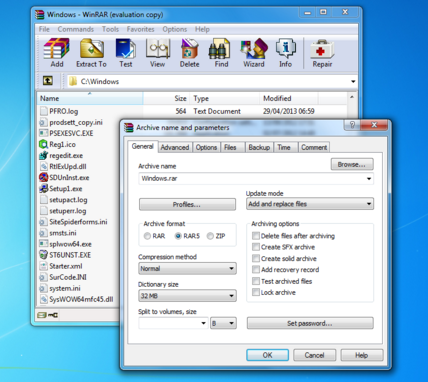This screenshot has width=428, height=382.
Task: Click the Repair toolbar icon
Action: coord(322,49)
